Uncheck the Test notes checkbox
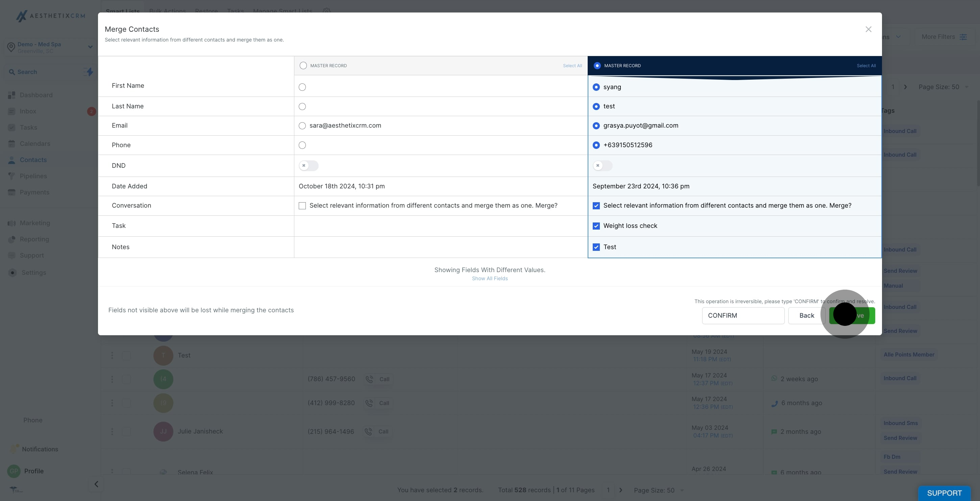This screenshot has height=501, width=980. coord(596,247)
